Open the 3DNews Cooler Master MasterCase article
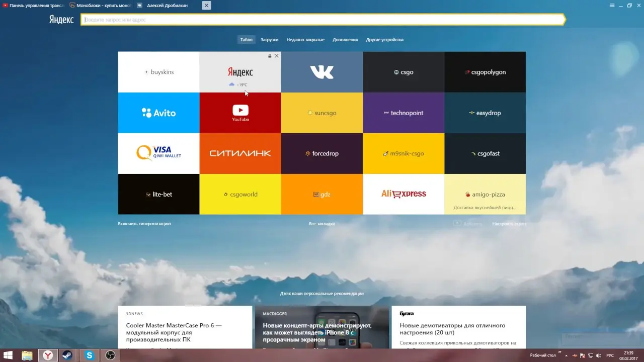The image size is (644, 362). click(x=185, y=327)
